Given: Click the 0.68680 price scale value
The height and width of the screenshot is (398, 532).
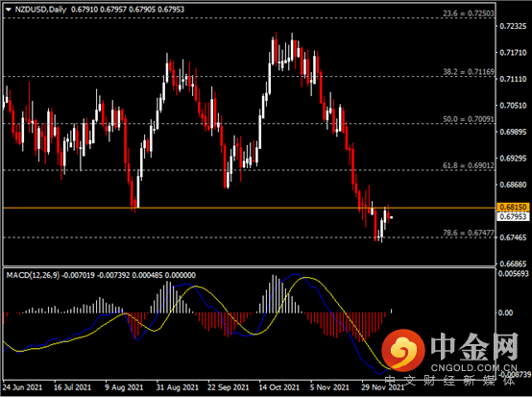Looking at the screenshot, I should [514, 185].
